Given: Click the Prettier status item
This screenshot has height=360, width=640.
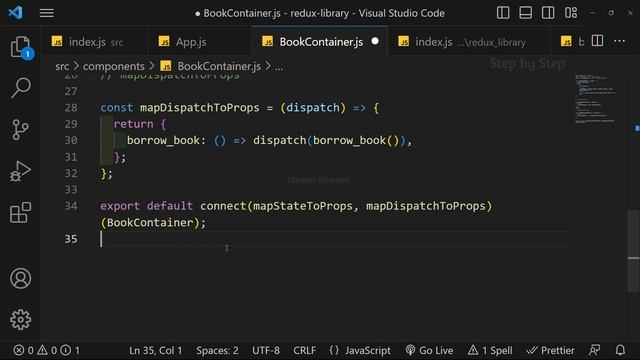Looking at the screenshot, I should [550, 350].
